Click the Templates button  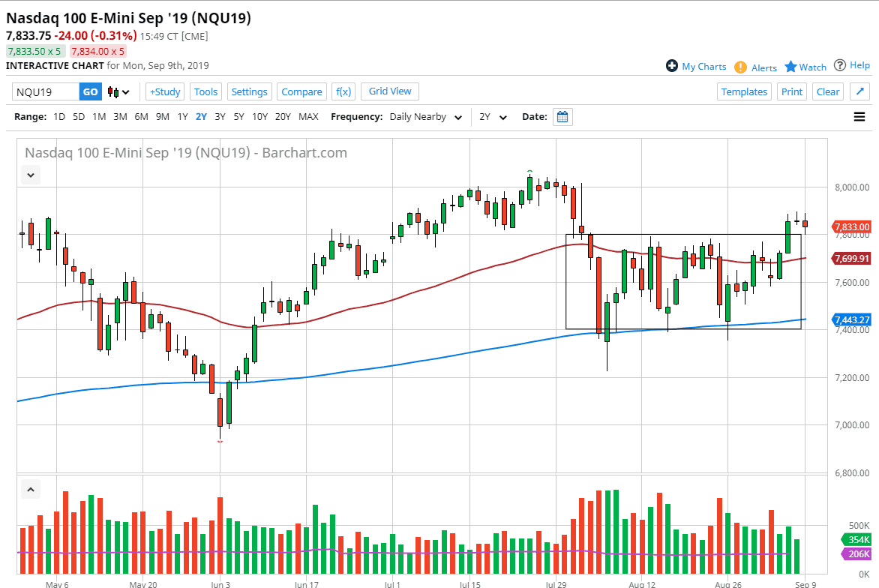(744, 91)
